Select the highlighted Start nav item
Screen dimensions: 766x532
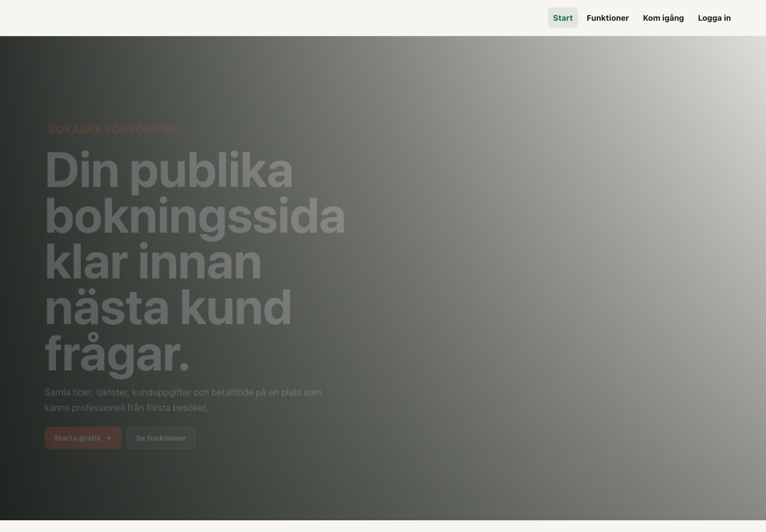563,18
